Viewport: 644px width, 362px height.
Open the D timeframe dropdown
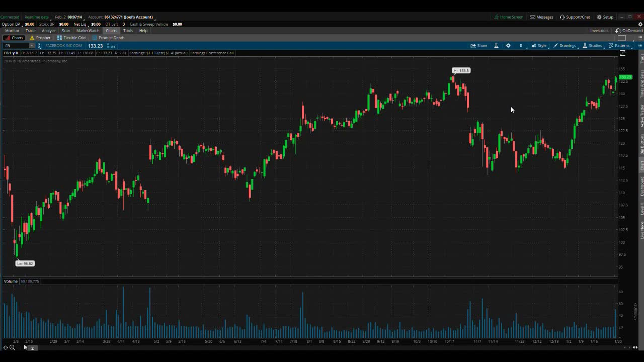(x=521, y=46)
